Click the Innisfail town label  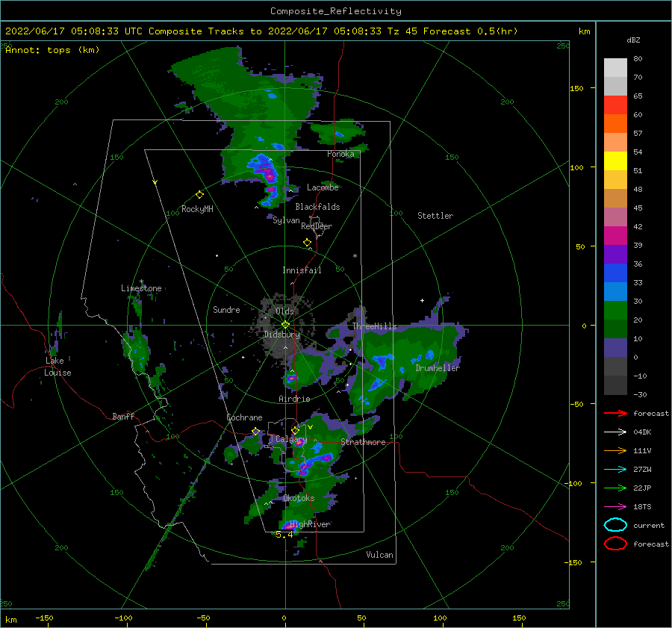(302, 270)
